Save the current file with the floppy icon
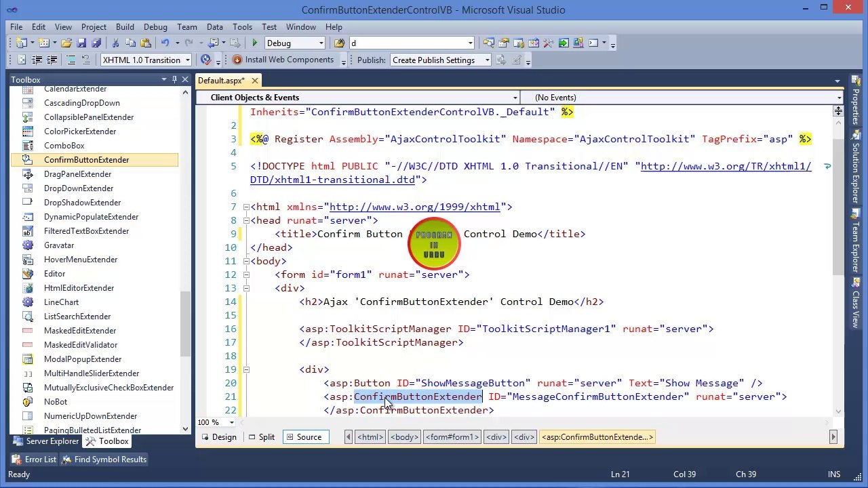Viewport: 868px width, 488px height. point(81,43)
